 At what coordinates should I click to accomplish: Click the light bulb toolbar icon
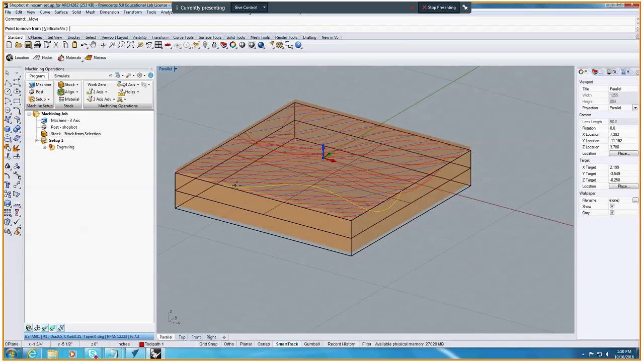click(205, 45)
